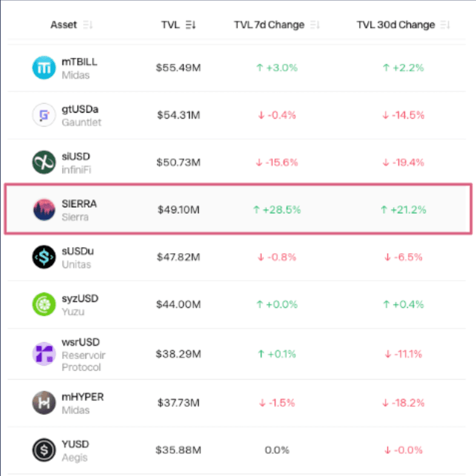Sort by TVL 7d Change icon
This screenshot has width=476, height=476.
click(x=315, y=25)
